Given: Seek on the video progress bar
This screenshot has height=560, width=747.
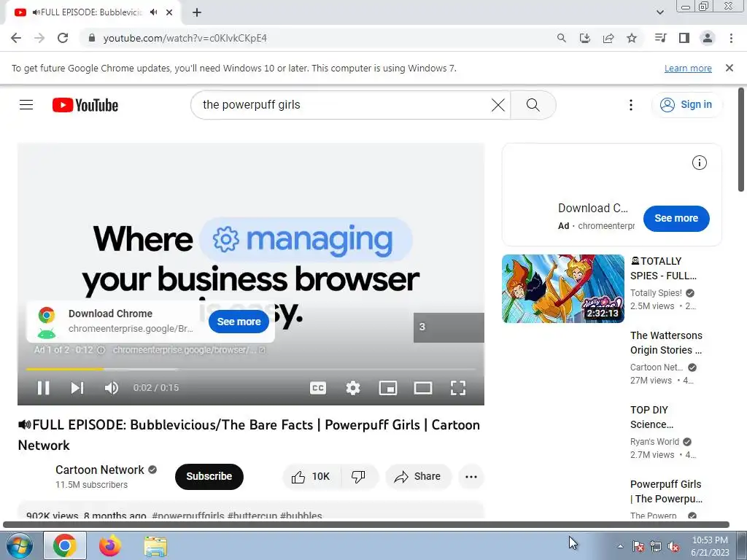Looking at the screenshot, I should 251,369.
